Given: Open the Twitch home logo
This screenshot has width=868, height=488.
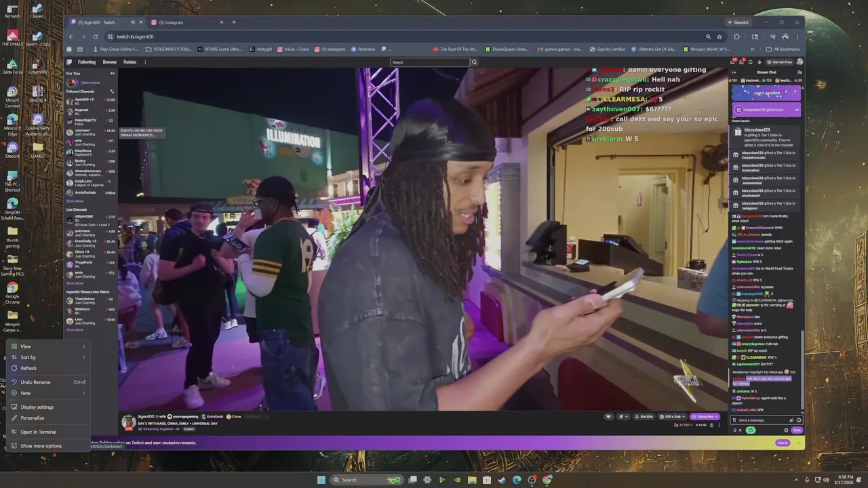Looking at the screenshot, I should [x=69, y=62].
